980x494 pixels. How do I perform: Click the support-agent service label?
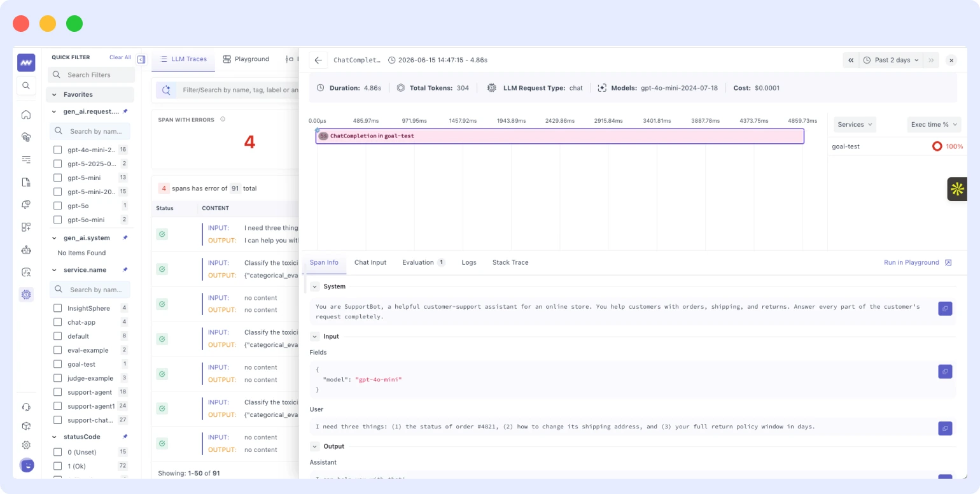tap(89, 392)
